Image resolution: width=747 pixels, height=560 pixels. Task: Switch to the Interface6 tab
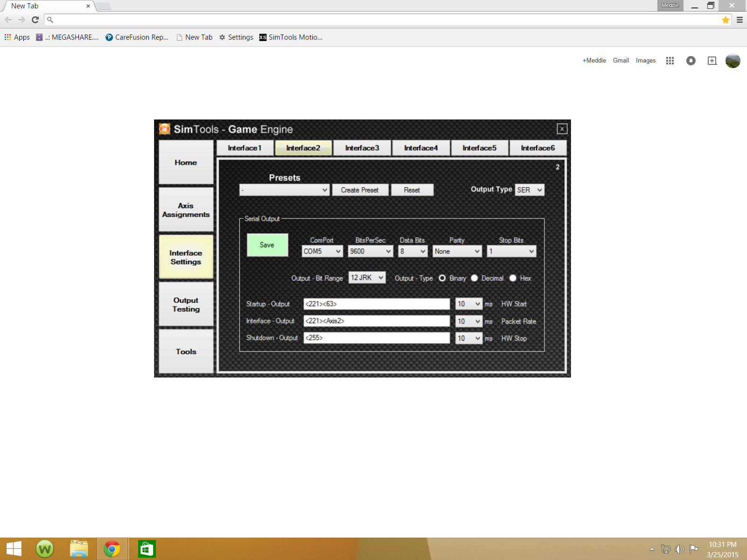[538, 148]
